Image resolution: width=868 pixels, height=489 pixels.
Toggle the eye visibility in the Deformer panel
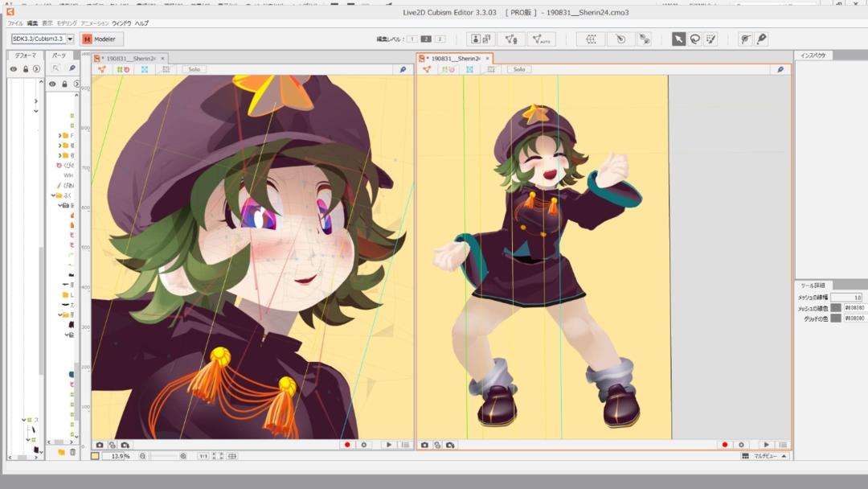pos(14,69)
